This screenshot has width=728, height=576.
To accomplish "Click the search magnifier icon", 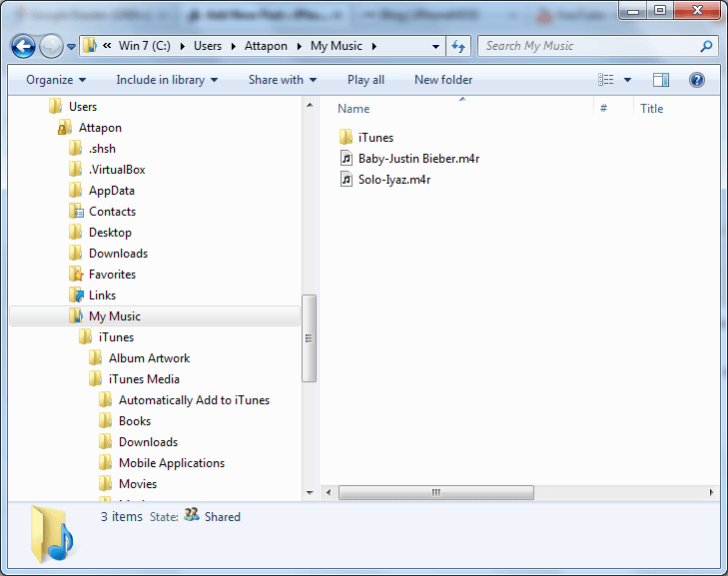I will coord(706,46).
